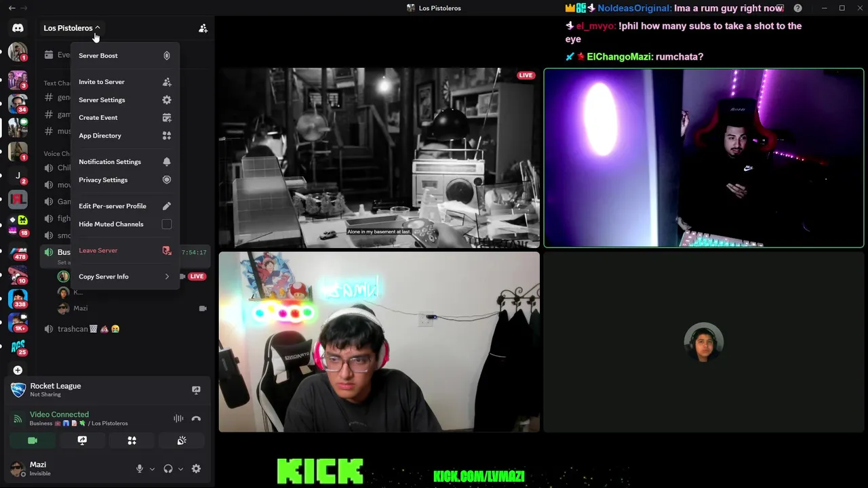Click the Rocket League game icon
868x488 pixels.
(18, 390)
